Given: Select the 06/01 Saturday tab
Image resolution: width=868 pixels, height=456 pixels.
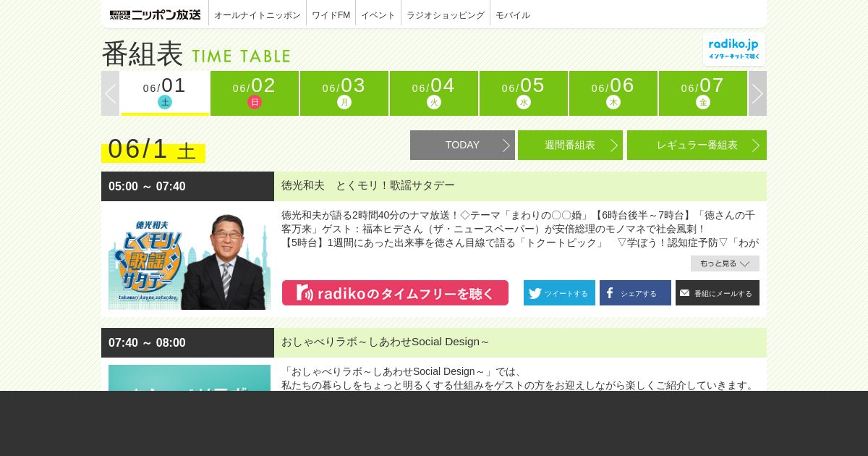Looking at the screenshot, I should click(165, 93).
